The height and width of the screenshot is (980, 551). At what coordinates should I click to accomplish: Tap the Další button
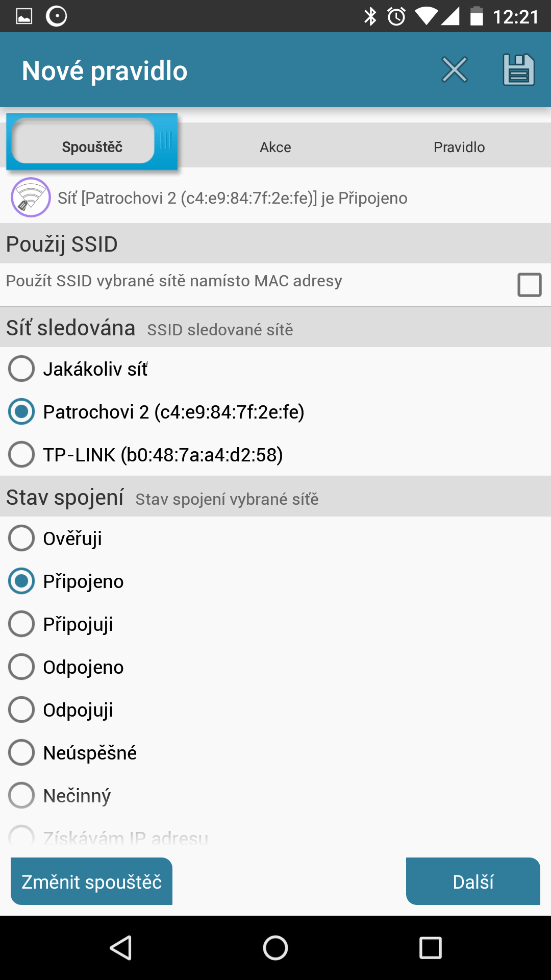click(473, 881)
